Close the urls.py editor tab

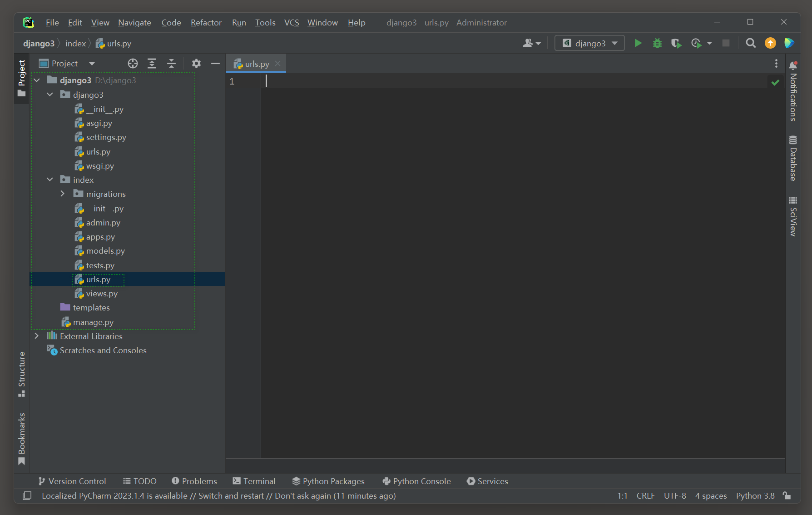point(277,64)
